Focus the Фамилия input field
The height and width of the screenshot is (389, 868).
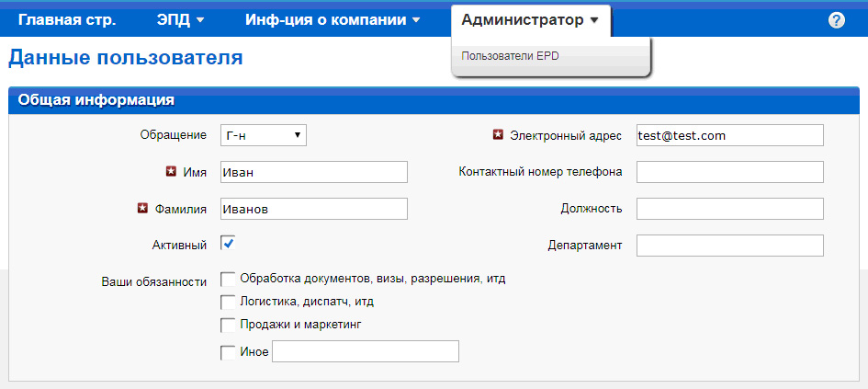click(x=313, y=210)
